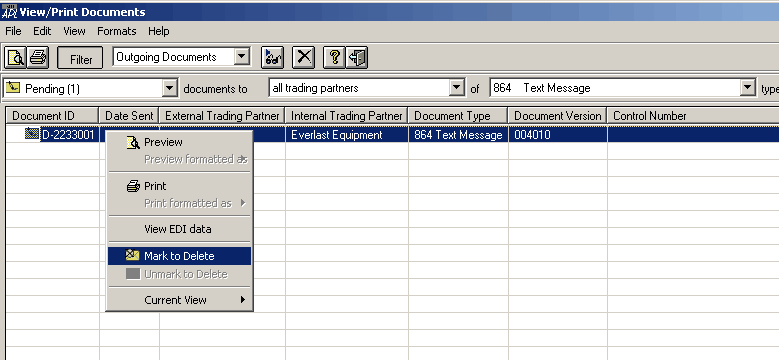Click the Filter button
The height and width of the screenshot is (360, 779).
click(80, 58)
